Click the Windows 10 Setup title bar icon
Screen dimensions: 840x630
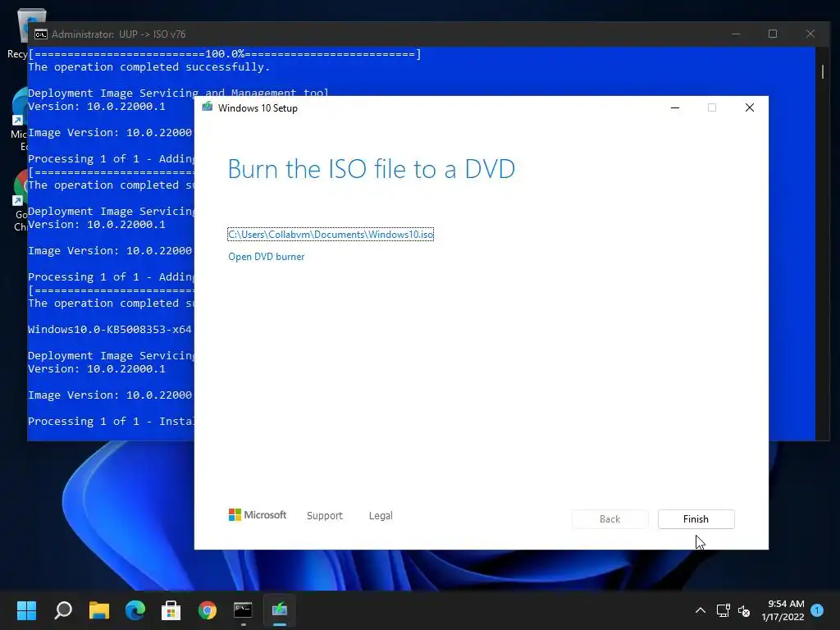point(208,107)
